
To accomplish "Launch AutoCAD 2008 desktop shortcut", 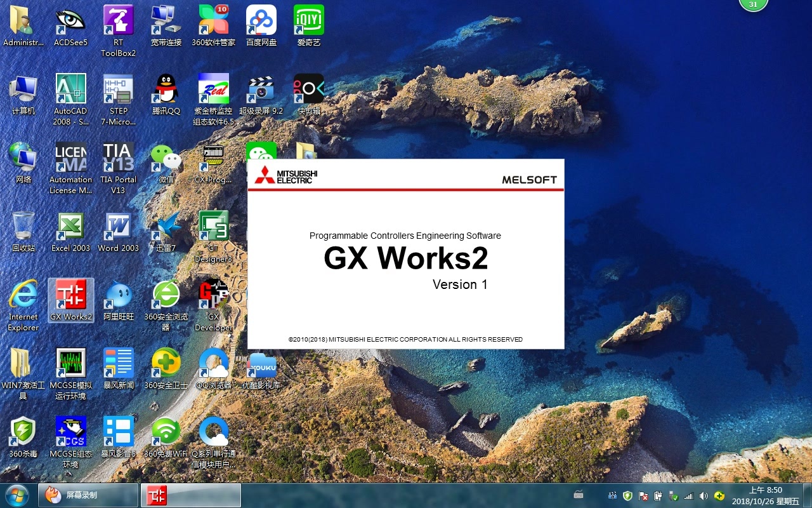I will [71, 99].
